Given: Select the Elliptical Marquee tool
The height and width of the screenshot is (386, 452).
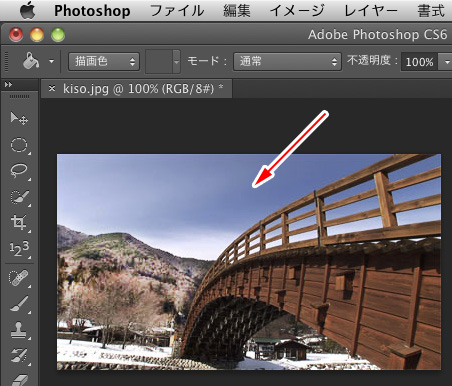Looking at the screenshot, I should 19,145.
